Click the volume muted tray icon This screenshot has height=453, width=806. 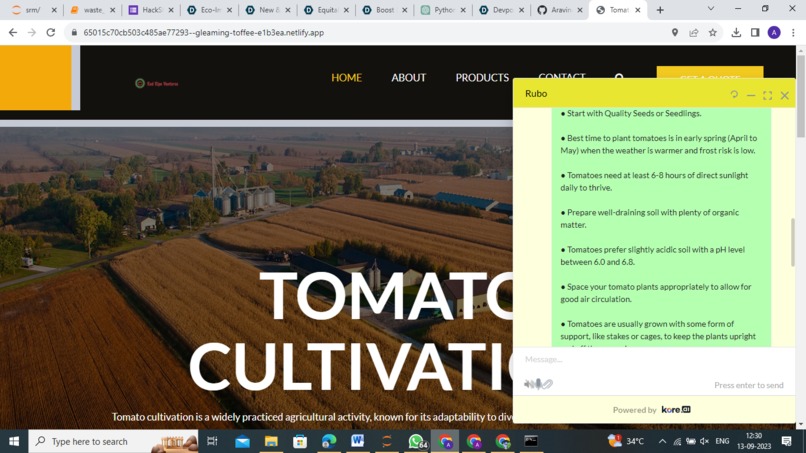pyautogui.click(x=705, y=441)
